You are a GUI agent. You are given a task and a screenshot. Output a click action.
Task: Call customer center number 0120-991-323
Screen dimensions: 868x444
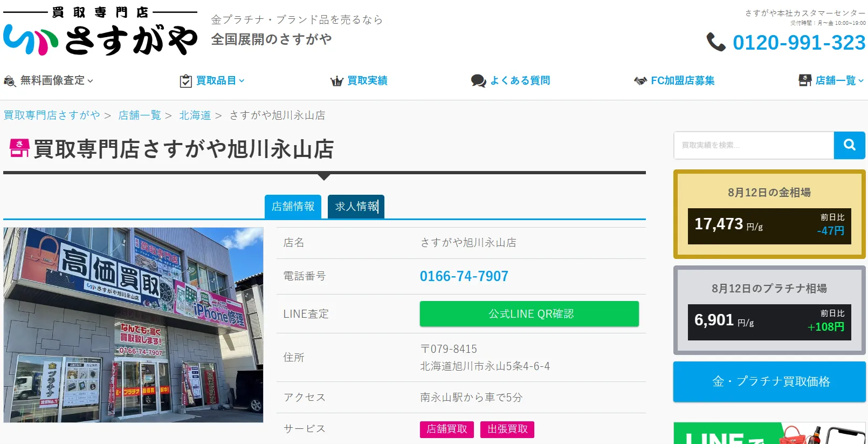point(799,43)
